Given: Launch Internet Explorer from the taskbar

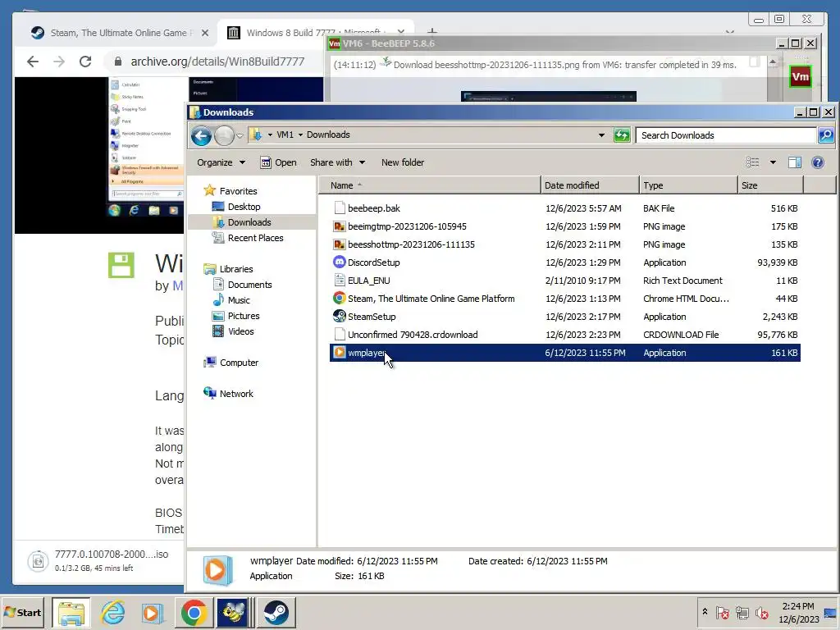Looking at the screenshot, I should pyautogui.click(x=113, y=613).
